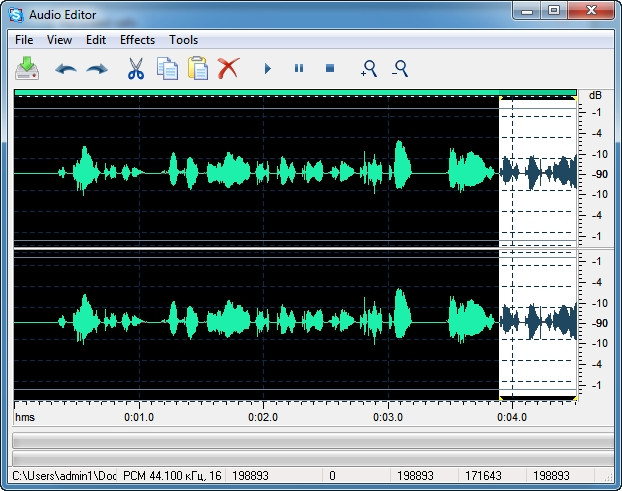Minimize the Audio Editor window
This screenshot has width=622, height=491.
[527, 11]
